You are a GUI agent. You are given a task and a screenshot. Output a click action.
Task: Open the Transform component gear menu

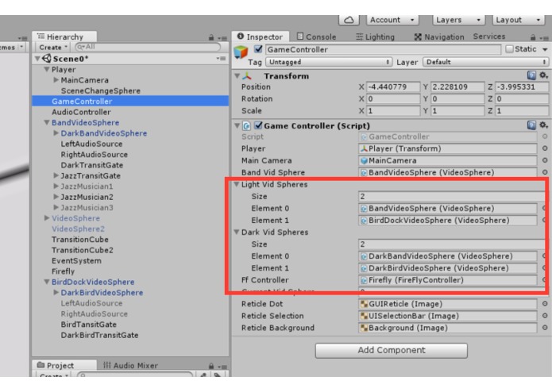click(543, 75)
